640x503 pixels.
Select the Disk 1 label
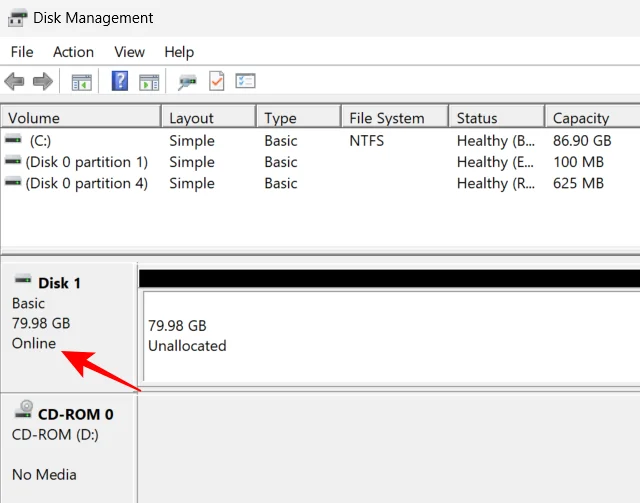coord(60,283)
